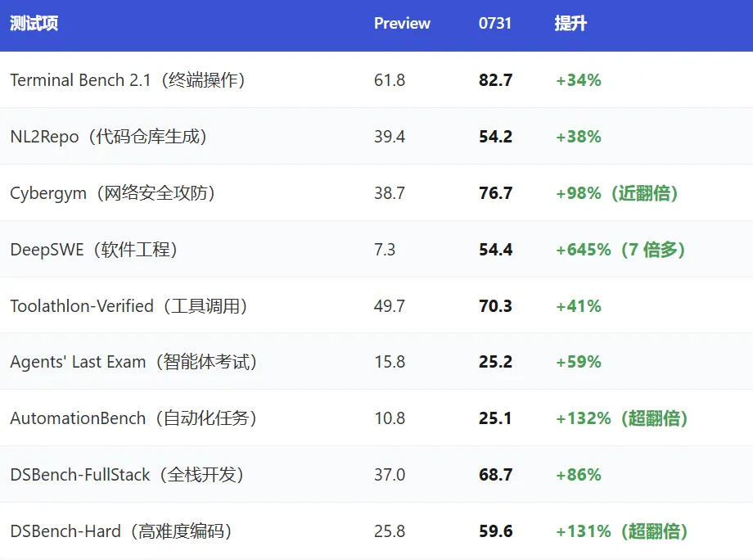Screen dimensions: 753x560
Task: Select the DSBench-Hard row label
Action: coord(121,531)
